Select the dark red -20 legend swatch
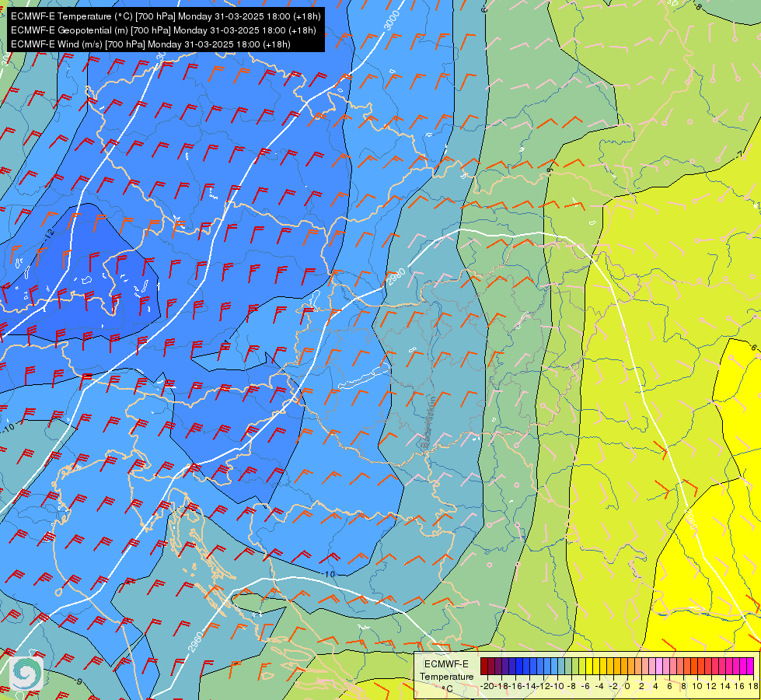 [483, 666]
